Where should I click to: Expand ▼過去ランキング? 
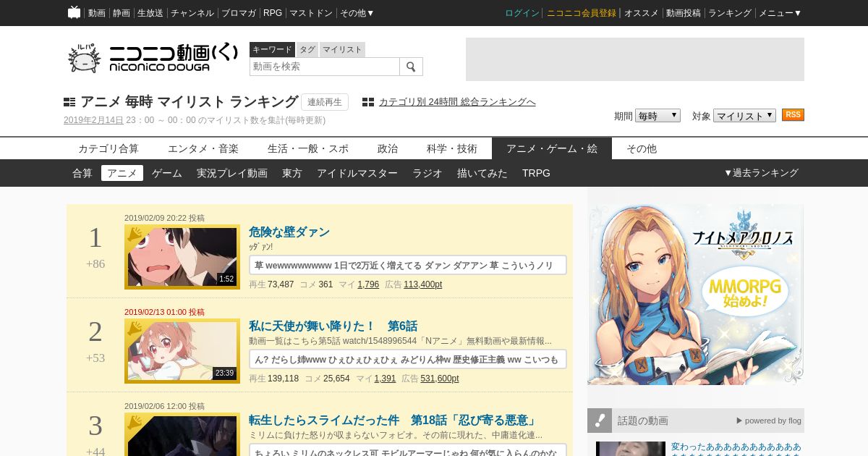click(x=761, y=173)
